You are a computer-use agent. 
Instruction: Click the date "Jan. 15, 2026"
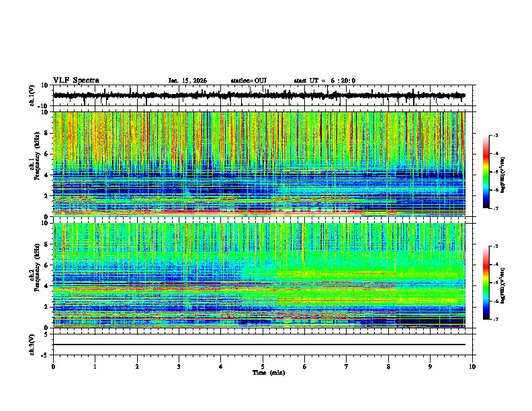[187, 81]
